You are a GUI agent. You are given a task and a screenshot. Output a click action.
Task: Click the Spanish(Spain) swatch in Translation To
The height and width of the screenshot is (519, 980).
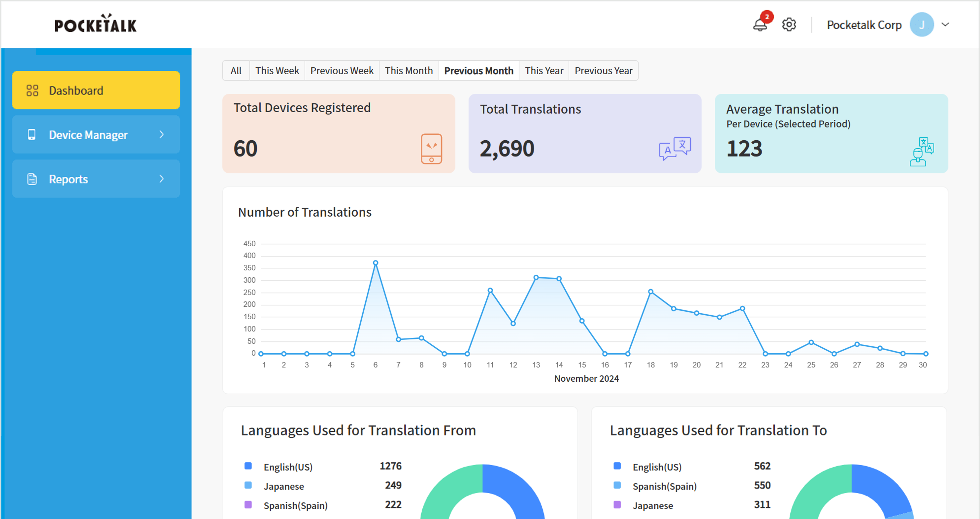(x=617, y=485)
